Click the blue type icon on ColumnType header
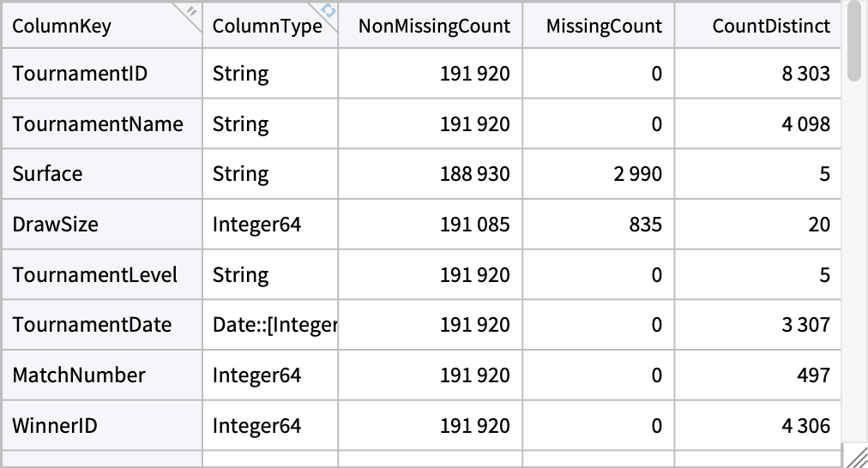Image resolution: width=868 pixels, height=468 pixels. (328, 10)
